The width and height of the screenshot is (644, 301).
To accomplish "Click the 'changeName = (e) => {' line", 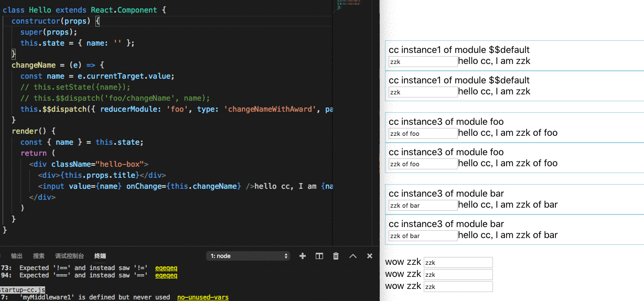I will [58, 65].
